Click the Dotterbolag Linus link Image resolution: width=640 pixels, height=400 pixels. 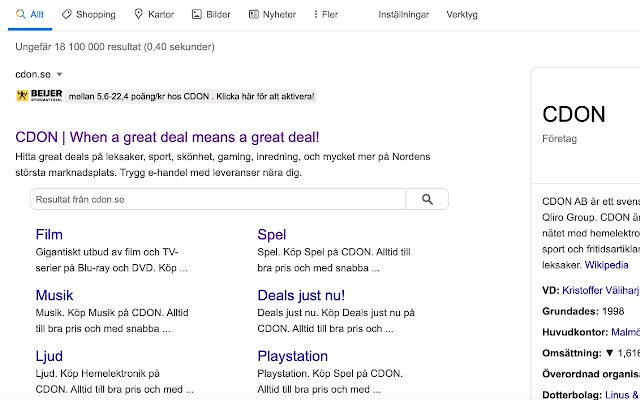click(622, 395)
